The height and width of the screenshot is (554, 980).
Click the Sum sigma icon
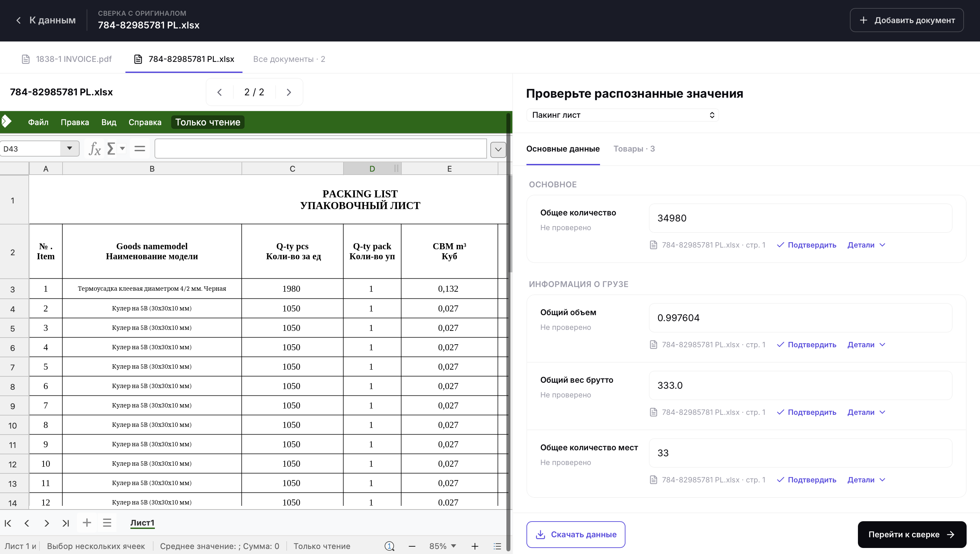pyautogui.click(x=111, y=149)
